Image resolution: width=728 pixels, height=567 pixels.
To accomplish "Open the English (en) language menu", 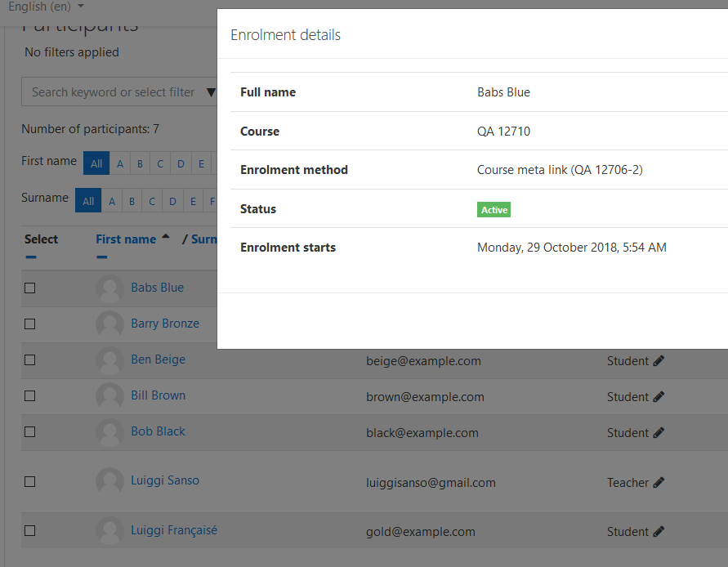I will point(46,7).
